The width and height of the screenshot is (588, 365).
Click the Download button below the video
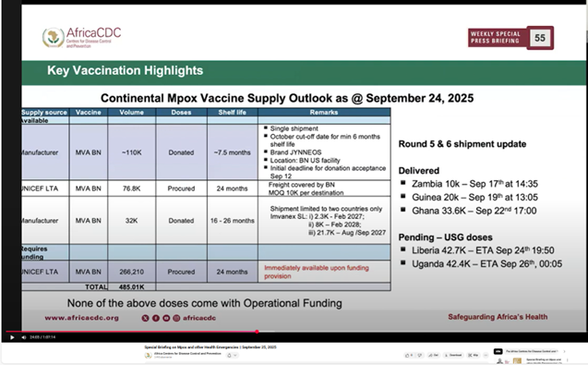(453, 355)
